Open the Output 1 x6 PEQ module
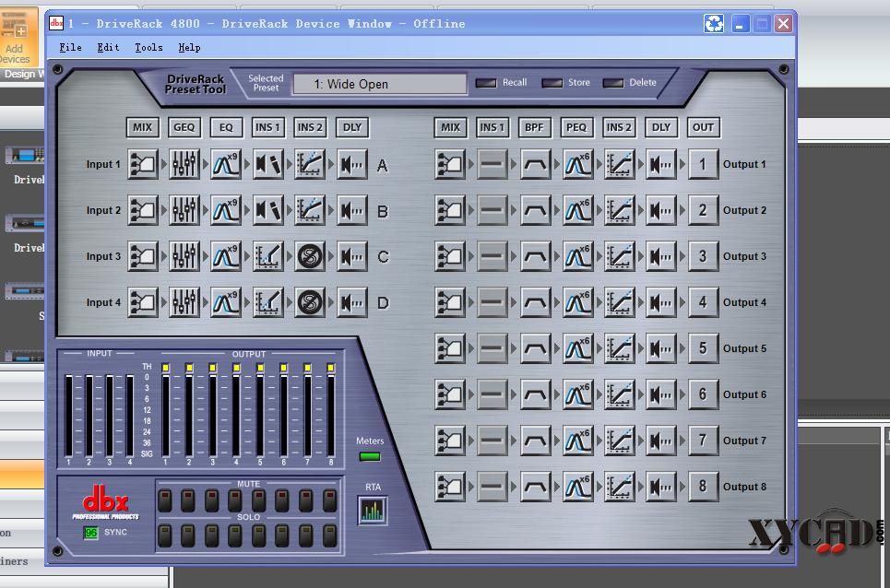 pos(577,164)
